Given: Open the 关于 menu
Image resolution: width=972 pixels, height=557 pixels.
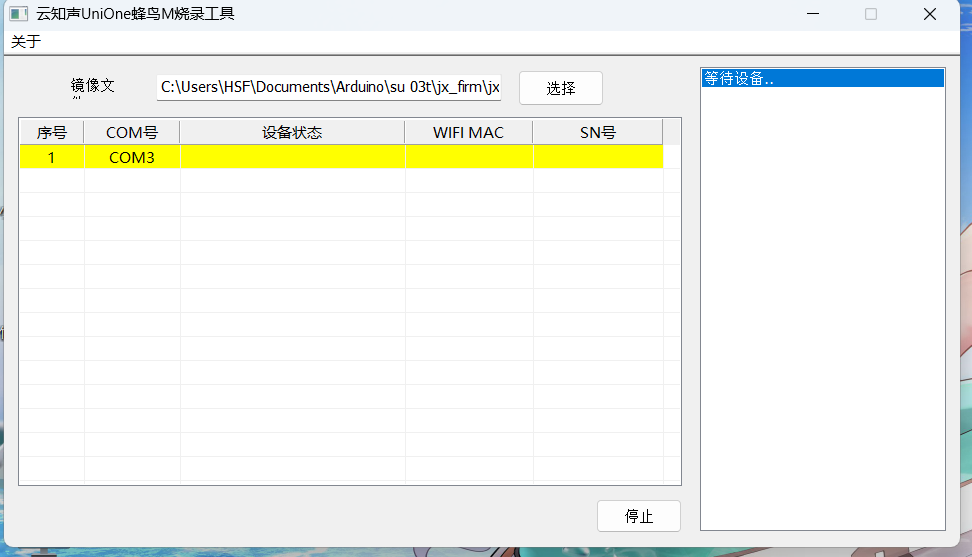Looking at the screenshot, I should coord(26,42).
